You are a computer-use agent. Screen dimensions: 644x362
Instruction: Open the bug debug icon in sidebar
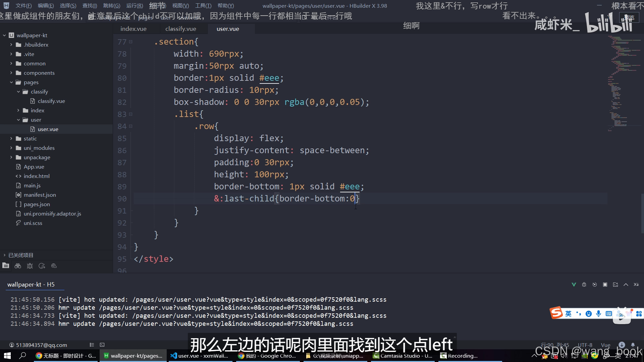(x=30, y=266)
